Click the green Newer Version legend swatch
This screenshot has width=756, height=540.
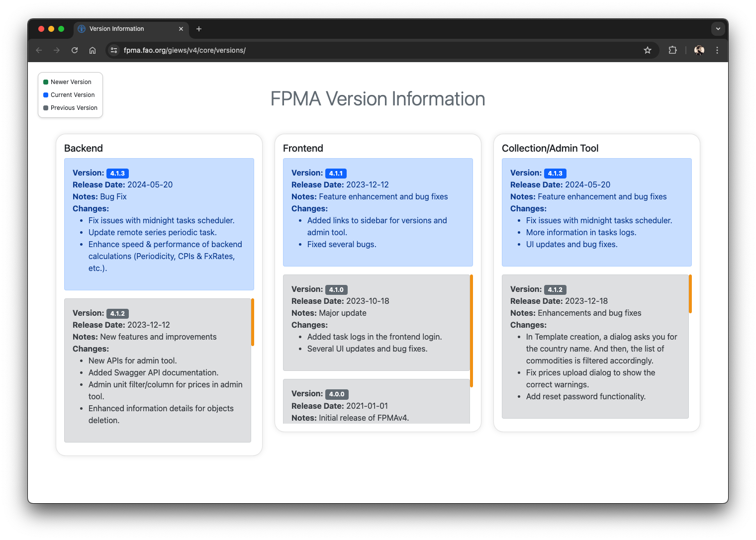pos(46,82)
